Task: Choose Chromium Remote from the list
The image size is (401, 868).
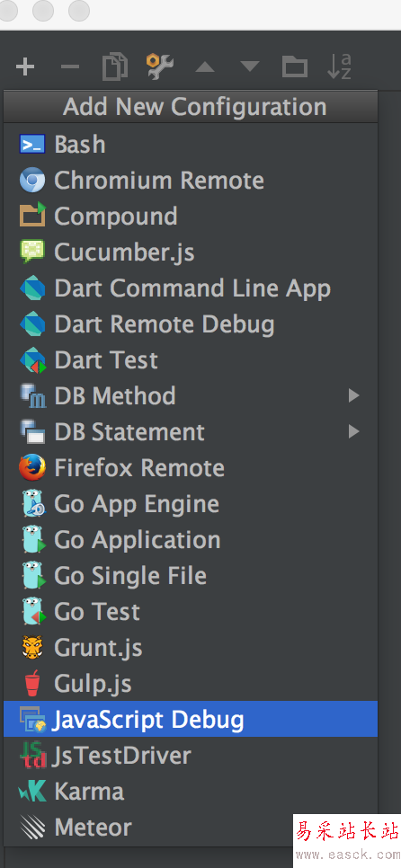Action: [191, 181]
